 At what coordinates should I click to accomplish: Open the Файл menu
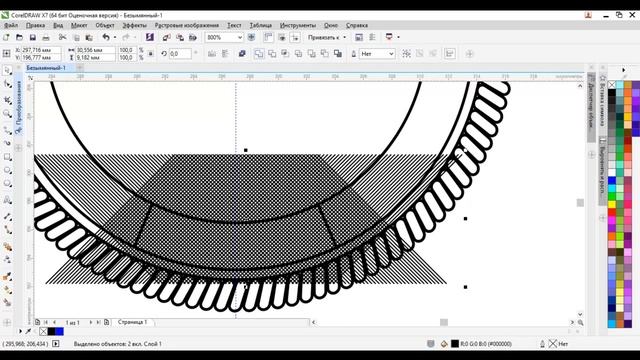11,25
